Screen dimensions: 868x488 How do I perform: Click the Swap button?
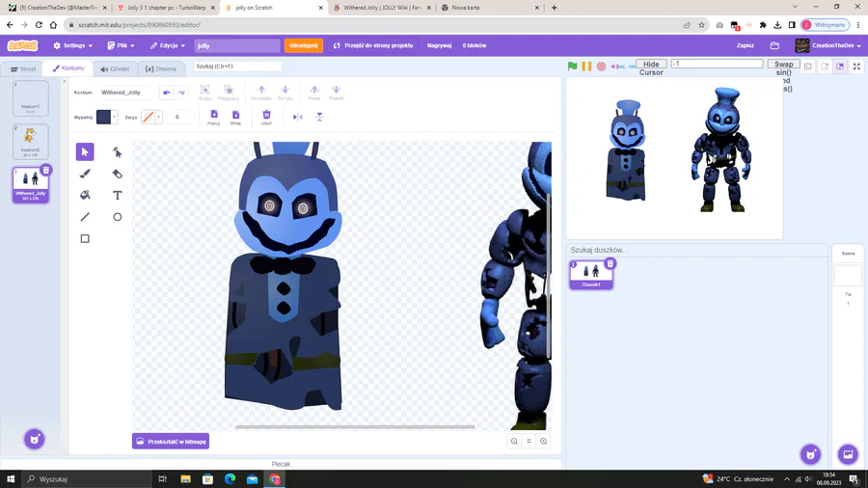coord(783,65)
